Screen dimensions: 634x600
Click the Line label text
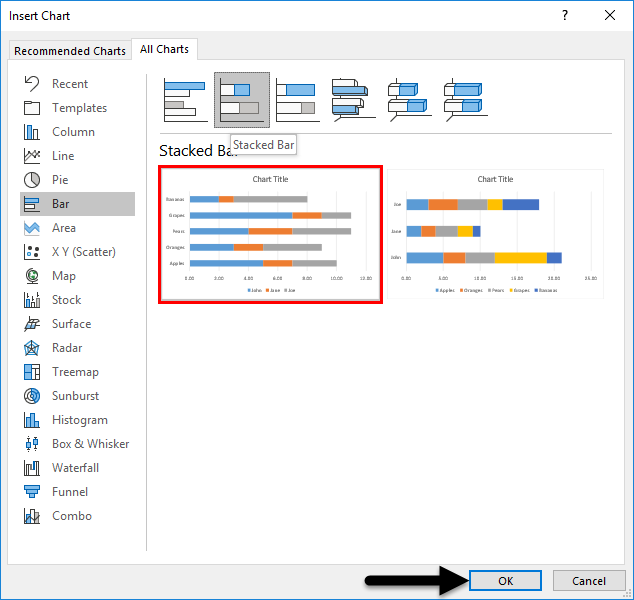click(x=63, y=156)
